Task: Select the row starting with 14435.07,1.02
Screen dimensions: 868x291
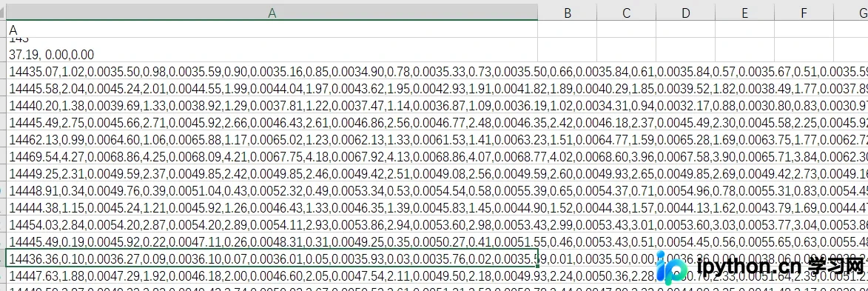Action: pos(437,71)
